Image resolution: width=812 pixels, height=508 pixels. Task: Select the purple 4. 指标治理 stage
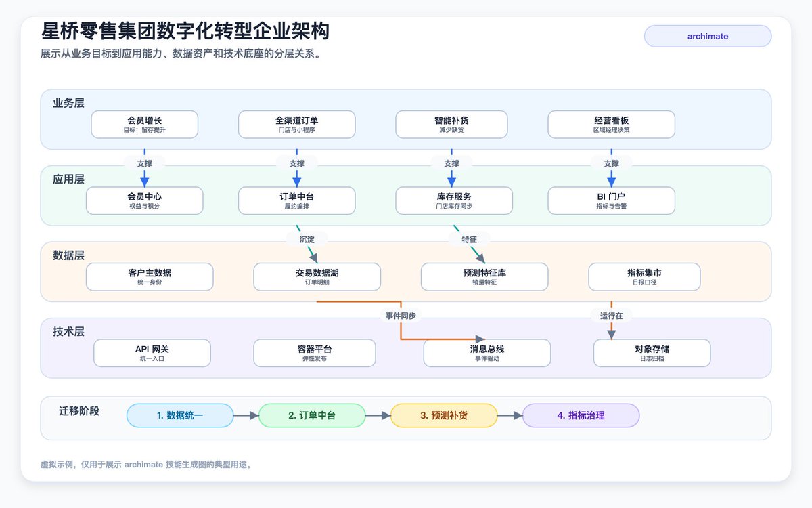tap(581, 415)
